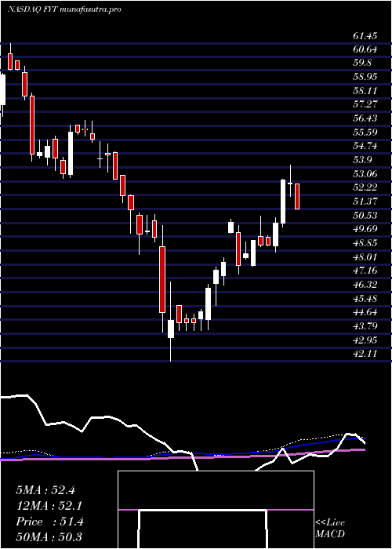Select the 46.32 price level label

pyautogui.click(x=365, y=285)
